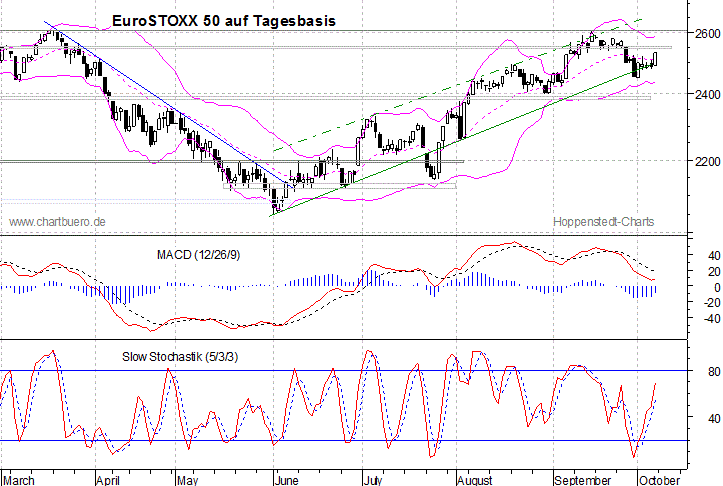723x486 pixels.
Task: Click the MACD axis value -20
Action: [711, 302]
